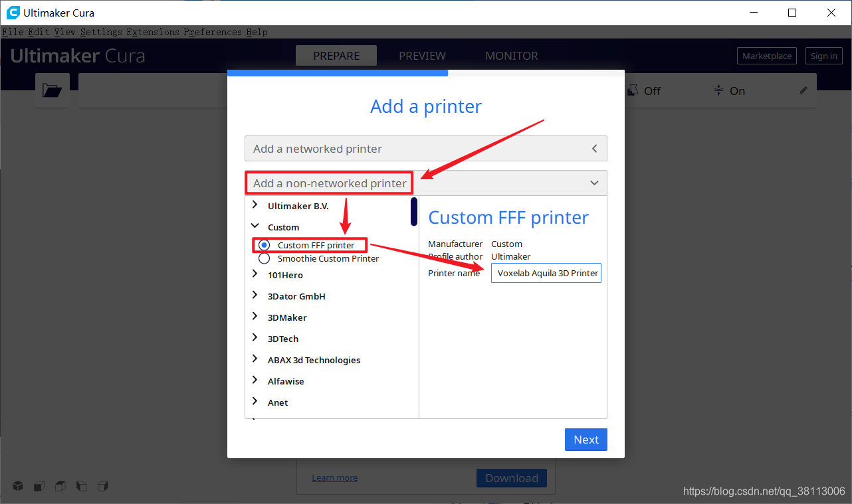
Task: Open the Edit menu
Action: (39, 32)
